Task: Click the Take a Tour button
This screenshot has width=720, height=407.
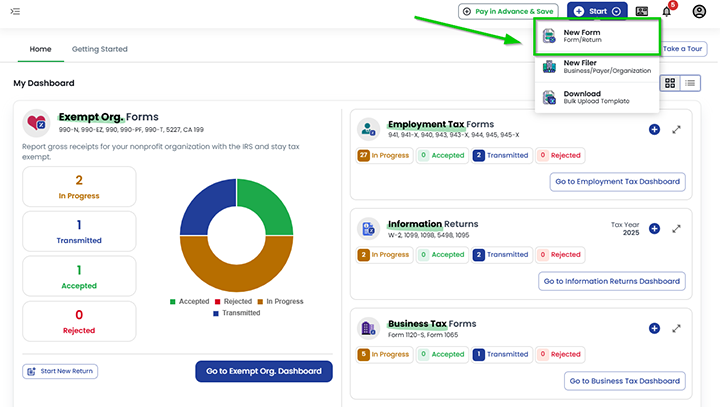Action: (683, 49)
